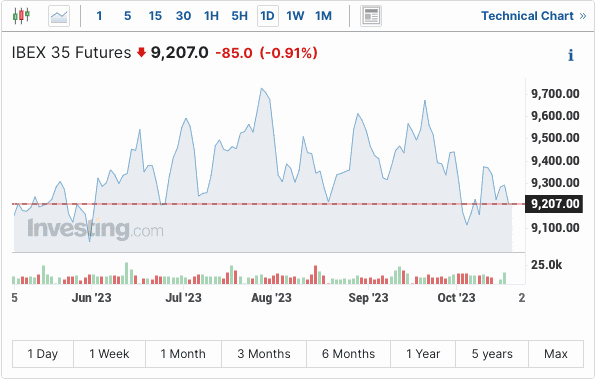Select the area chart type icon

click(59, 16)
